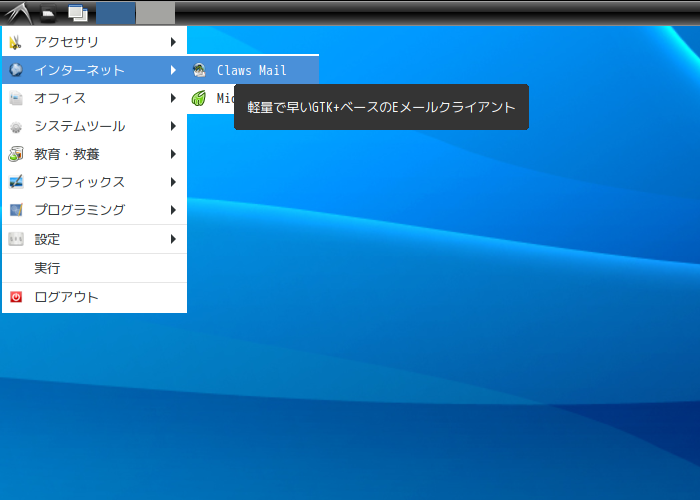Open the 設定 submenu
This screenshot has height=500, width=700.
[x=94, y=239]
